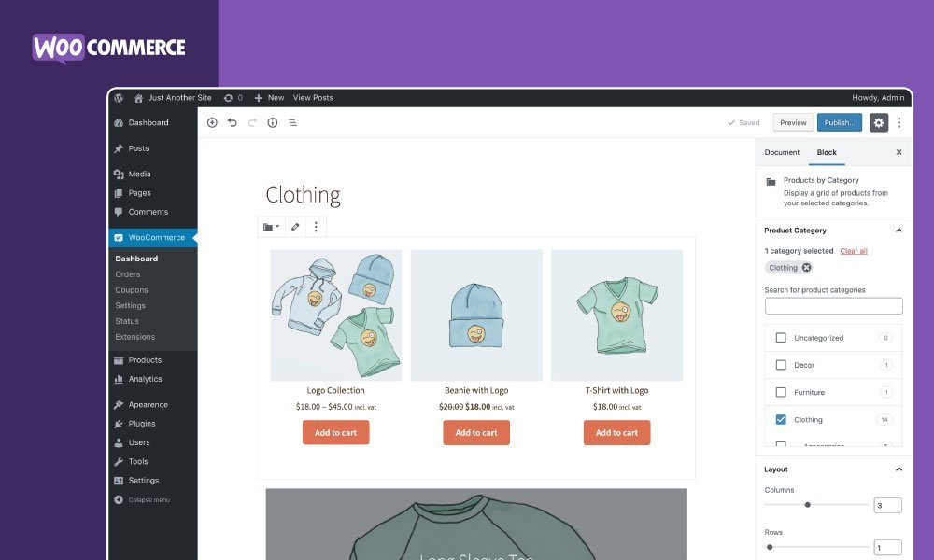Check the Decor category
Screen dimensions: 934x560
point(780,365)
